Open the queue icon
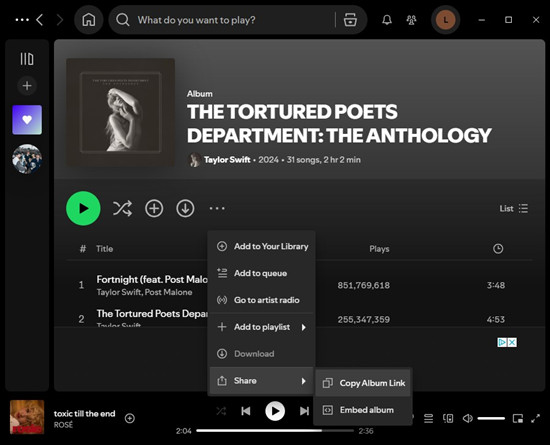 click(428, 418)
